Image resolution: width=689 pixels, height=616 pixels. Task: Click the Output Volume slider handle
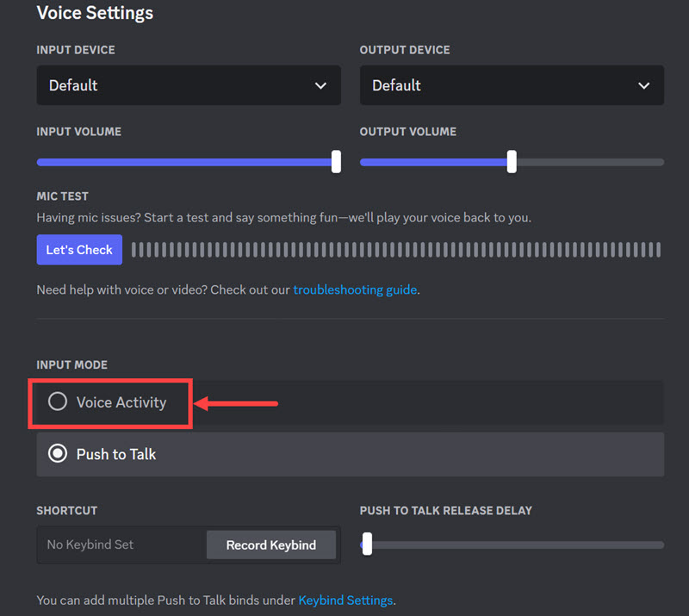512,161
